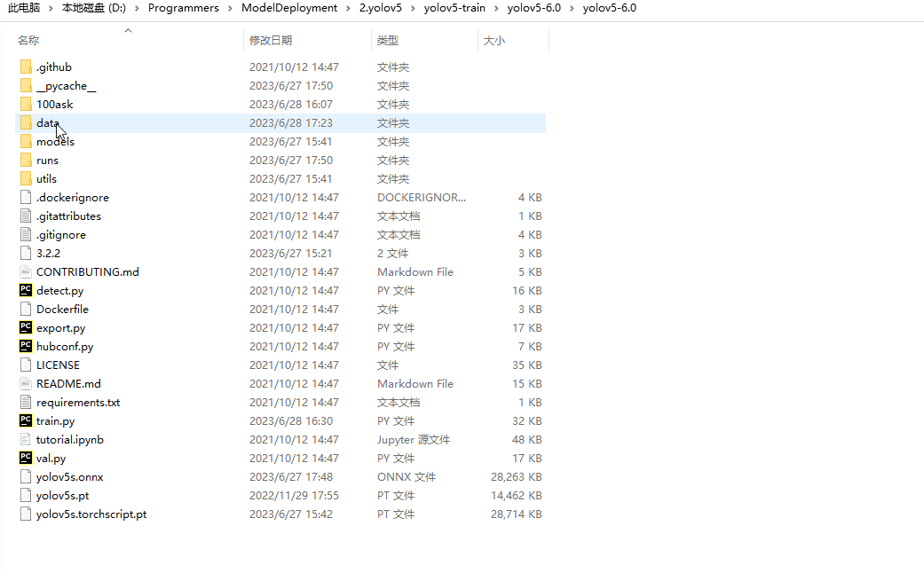
Task: Open the utils folder icon
Action: (x=24, y=178)
